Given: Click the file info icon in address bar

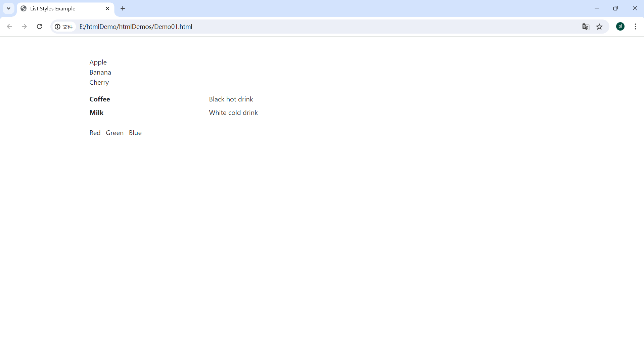Looking at the screenshot, I should coord(64,27).
